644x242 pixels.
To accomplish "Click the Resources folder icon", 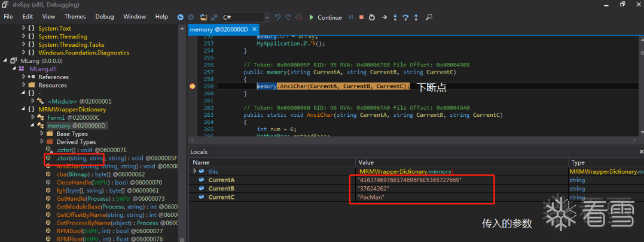I will point(31,85).
